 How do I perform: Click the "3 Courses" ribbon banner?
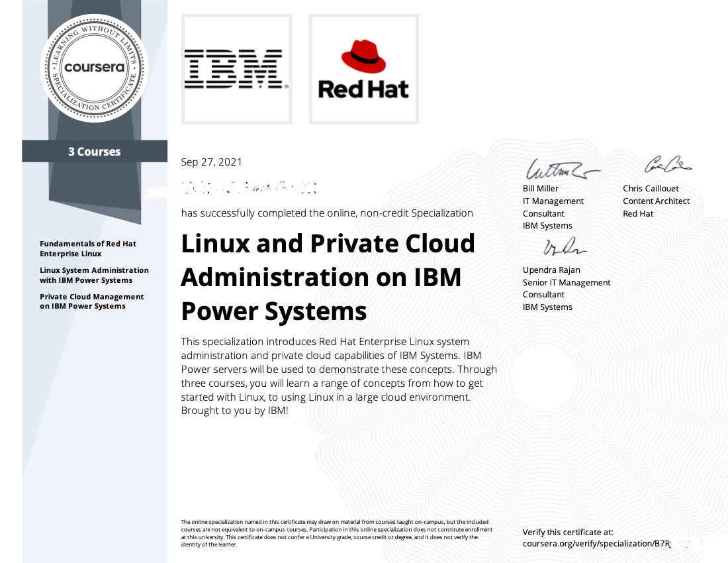click(x=95, y=152)
